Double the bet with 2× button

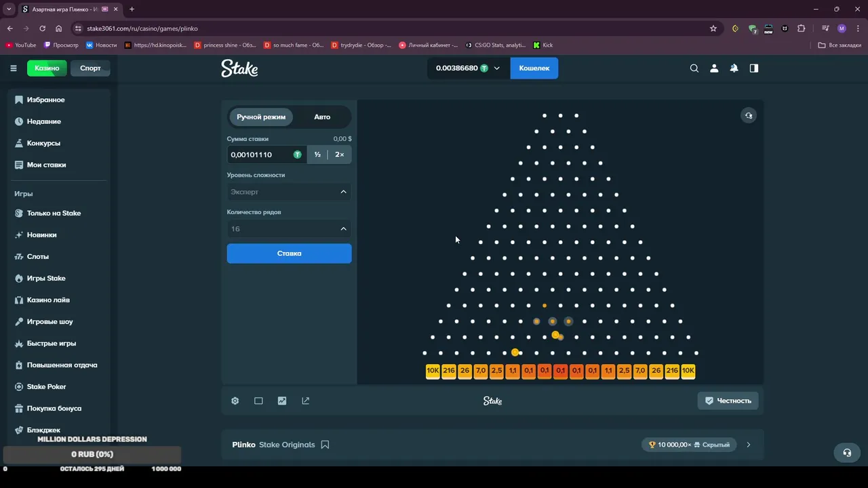pos(340,155)
